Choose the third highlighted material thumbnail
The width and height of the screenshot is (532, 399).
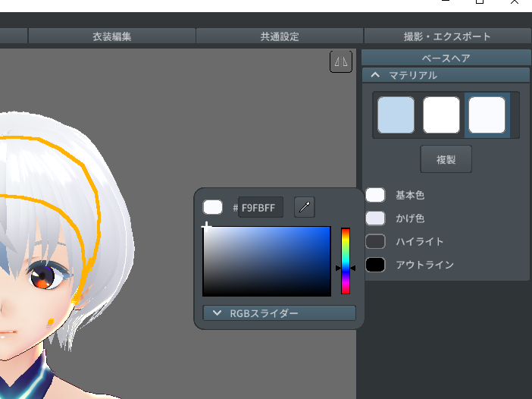(x=487, y=115)
